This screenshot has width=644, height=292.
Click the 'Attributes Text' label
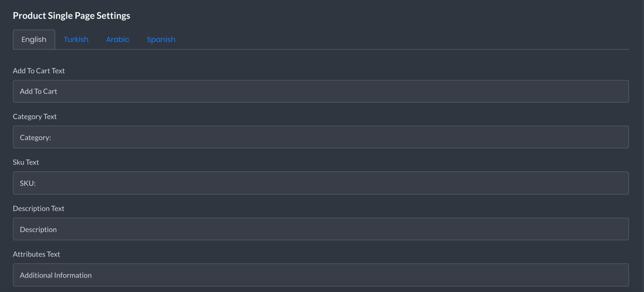(37, 254)
